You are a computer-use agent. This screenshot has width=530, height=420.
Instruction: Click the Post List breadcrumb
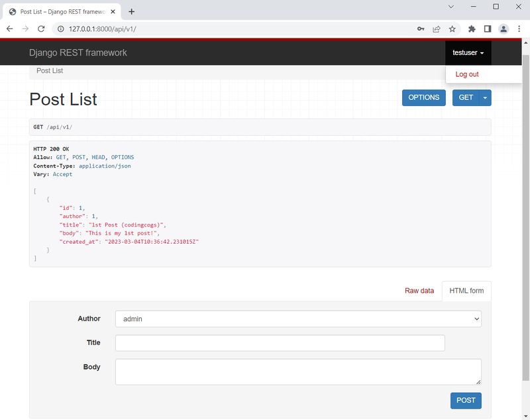(x=50, y=71)
